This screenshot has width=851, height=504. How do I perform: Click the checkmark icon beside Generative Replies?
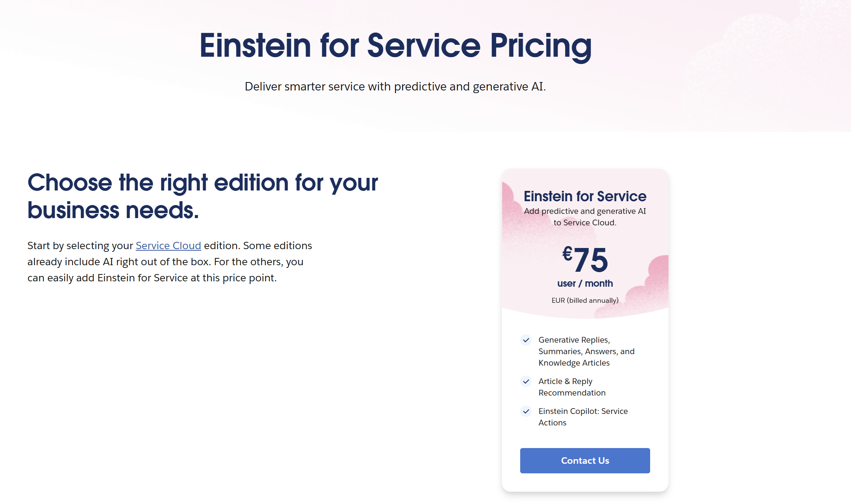pos(526,340)
